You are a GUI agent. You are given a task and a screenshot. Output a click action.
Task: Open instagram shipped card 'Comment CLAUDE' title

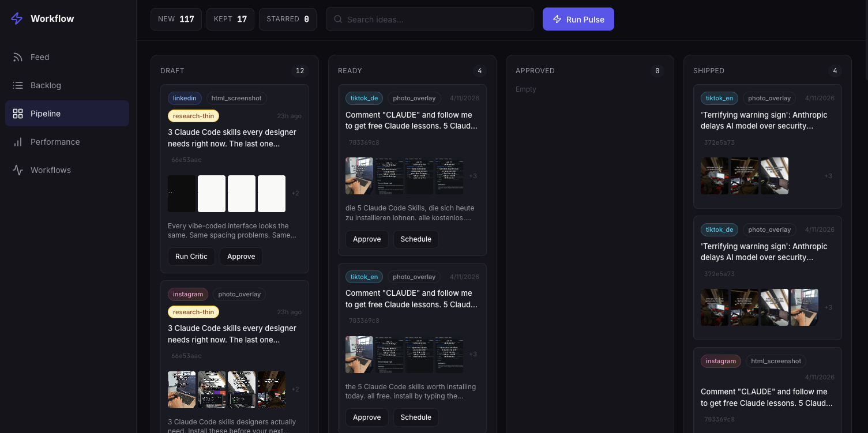click(766, 397)
